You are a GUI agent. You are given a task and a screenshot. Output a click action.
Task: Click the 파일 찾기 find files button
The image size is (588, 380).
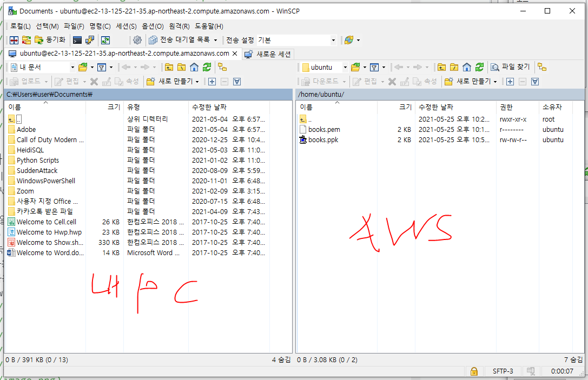click(x=510, y=67)
